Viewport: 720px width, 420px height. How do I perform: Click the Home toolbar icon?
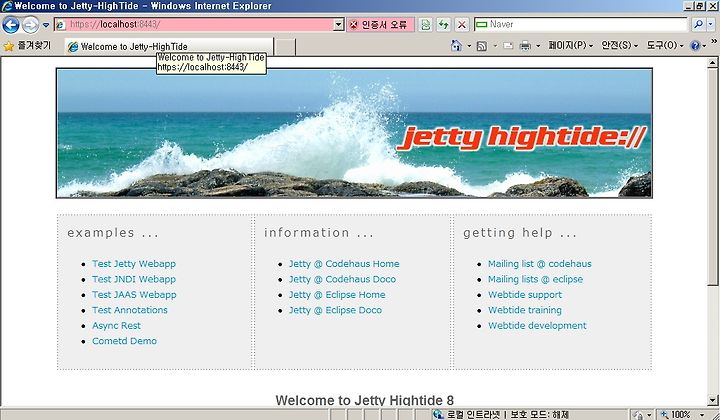click(456, 45)
